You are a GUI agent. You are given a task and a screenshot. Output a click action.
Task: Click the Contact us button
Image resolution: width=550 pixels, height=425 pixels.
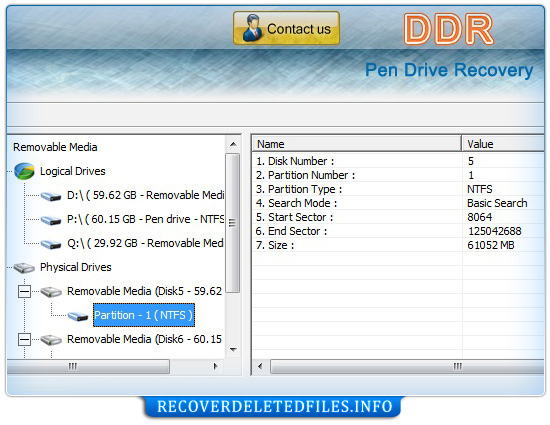[286, 28]
